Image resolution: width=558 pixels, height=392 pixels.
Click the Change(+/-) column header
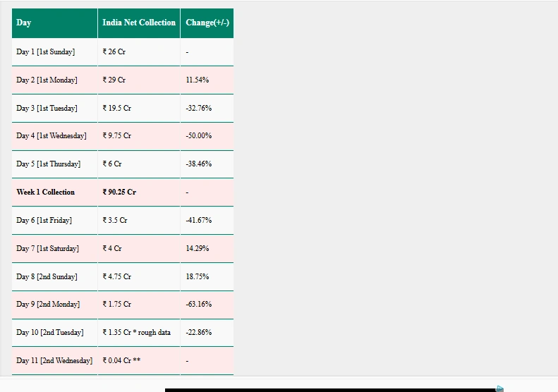[207, 23]
